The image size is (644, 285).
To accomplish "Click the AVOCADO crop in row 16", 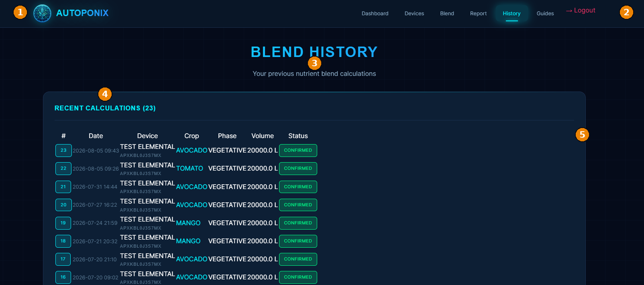I will click(192, 277).
